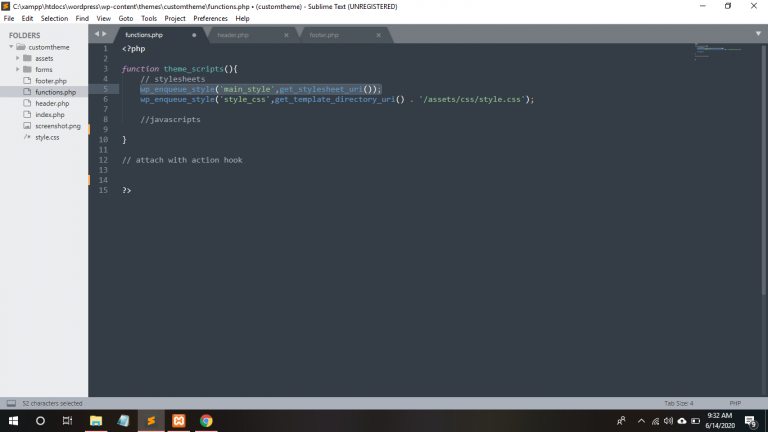Open Task View on the taskbar
This screenshot has width=768, height=432.
67,421
